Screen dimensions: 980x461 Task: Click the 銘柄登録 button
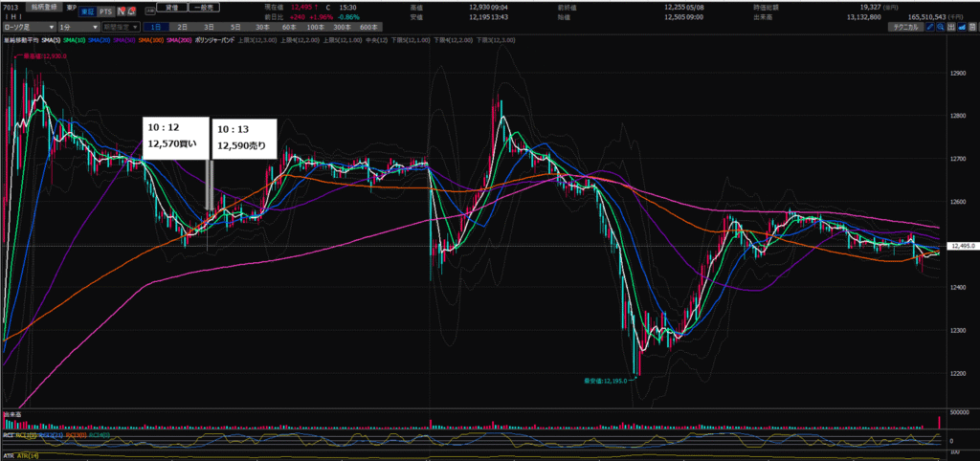coord(44,7)
